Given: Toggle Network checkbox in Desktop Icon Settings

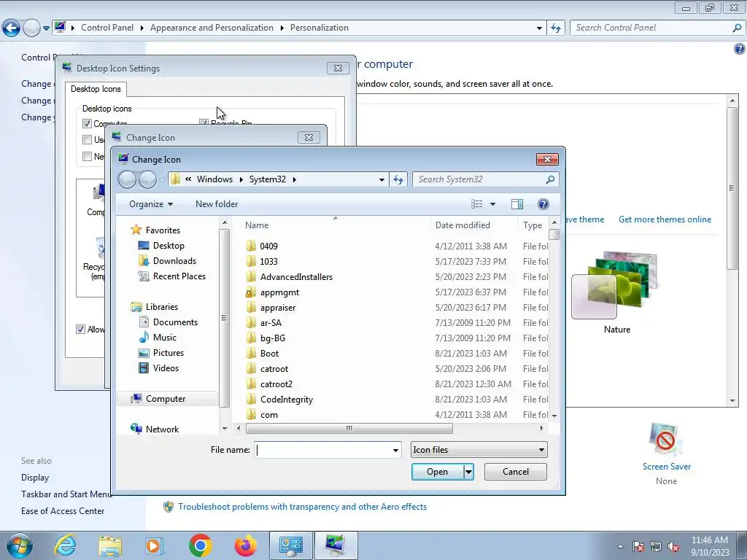Looking at the screenshot, I should 88,156.
